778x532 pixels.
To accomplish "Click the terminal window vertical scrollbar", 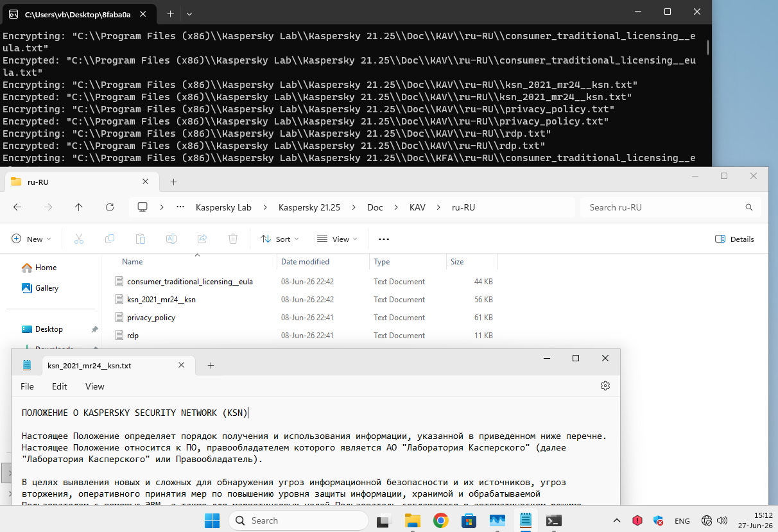I will 708,48.
